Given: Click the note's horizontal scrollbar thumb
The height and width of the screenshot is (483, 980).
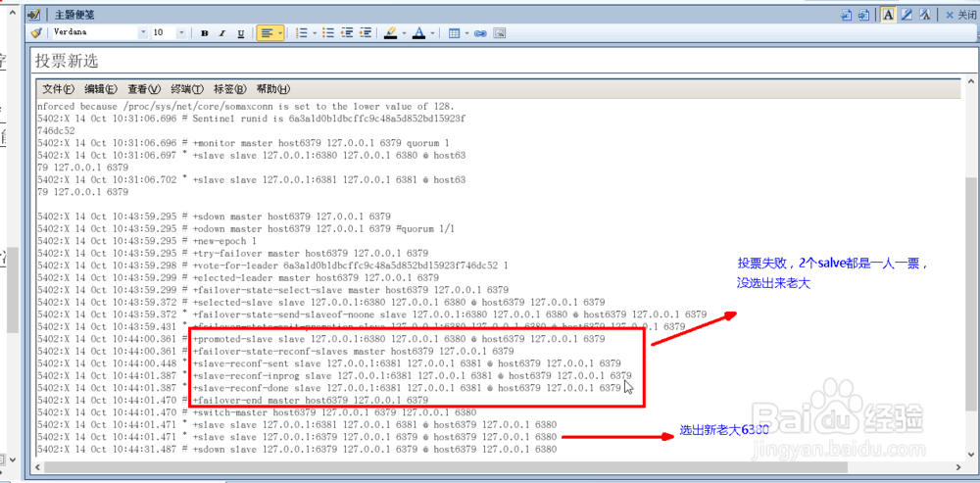Looking at the screenshot, I should 447,466.
